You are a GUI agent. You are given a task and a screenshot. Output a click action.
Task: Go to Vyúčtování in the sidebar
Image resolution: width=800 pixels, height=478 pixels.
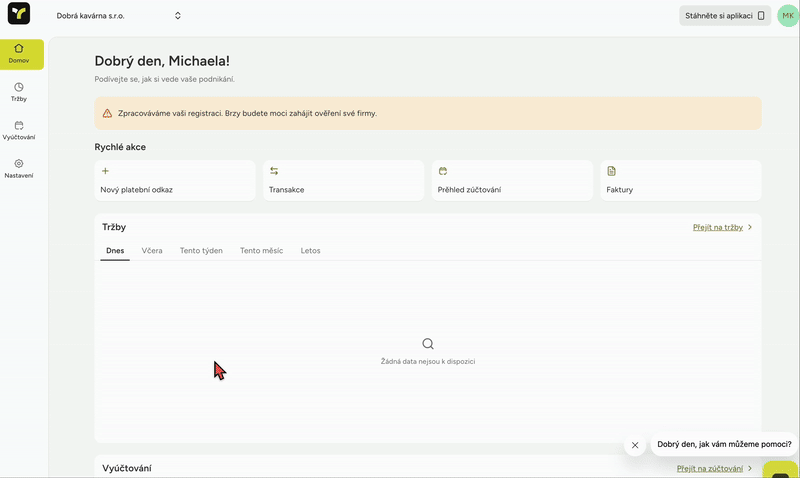click(19, 130)
